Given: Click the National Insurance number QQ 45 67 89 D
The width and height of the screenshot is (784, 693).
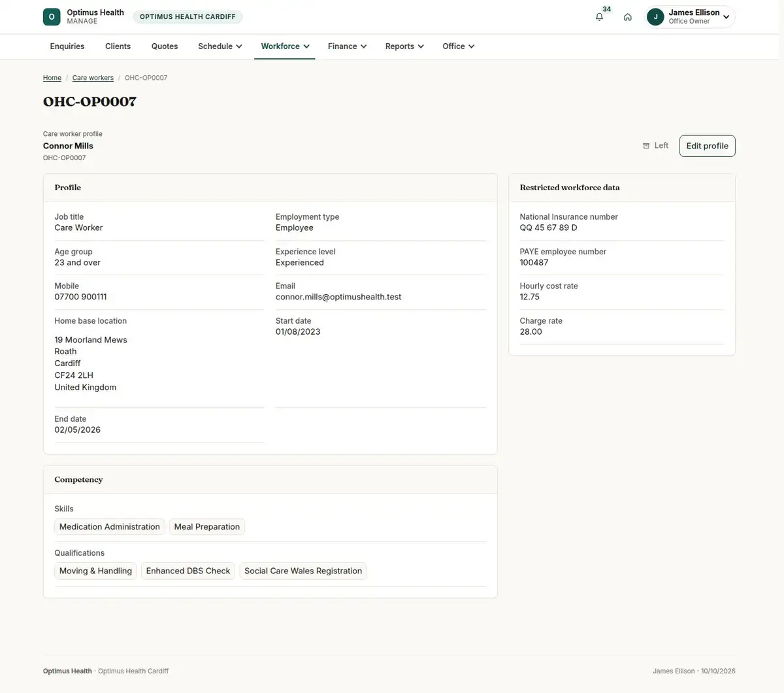Looking at the screenshot, I should click(549, 228).
